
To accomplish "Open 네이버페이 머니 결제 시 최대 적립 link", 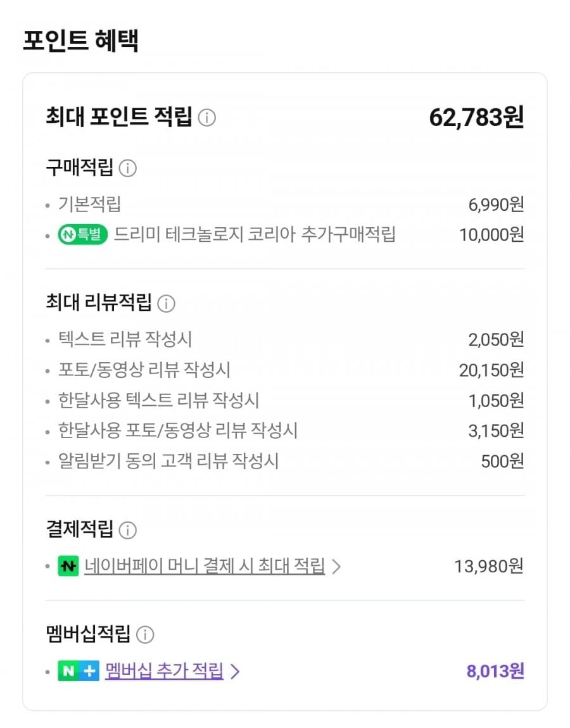I will (204, 566).
